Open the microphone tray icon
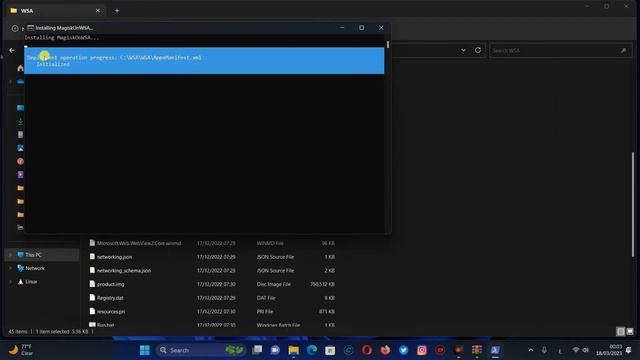The image size is (640, 360). coord(544,350)
